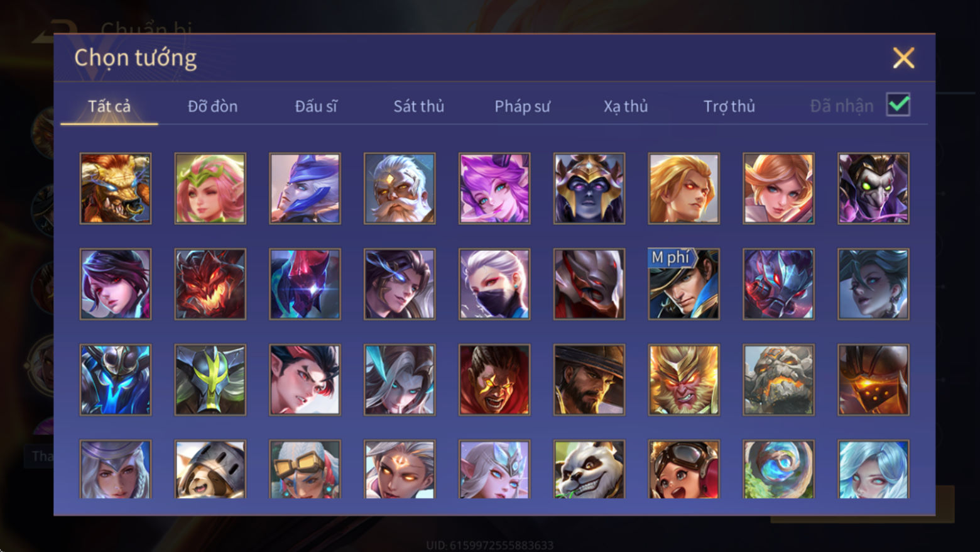Open the "Sát thủ" tab
Image resolution: width=980 pixels, height=552 pixels.
click(418, 106)
